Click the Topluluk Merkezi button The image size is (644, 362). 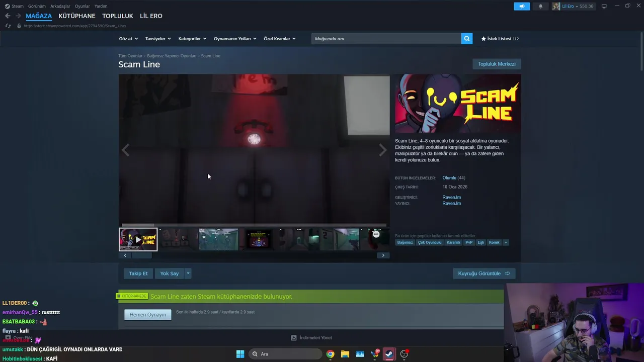(497, 64)
